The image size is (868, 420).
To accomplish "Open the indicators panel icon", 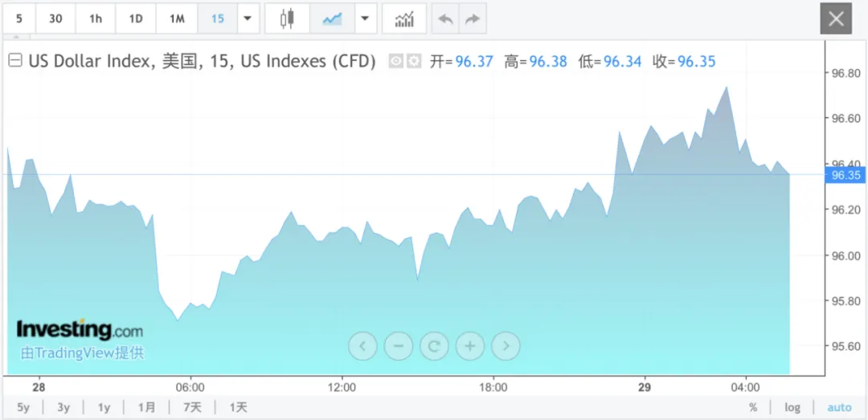I will coord(403,18).
